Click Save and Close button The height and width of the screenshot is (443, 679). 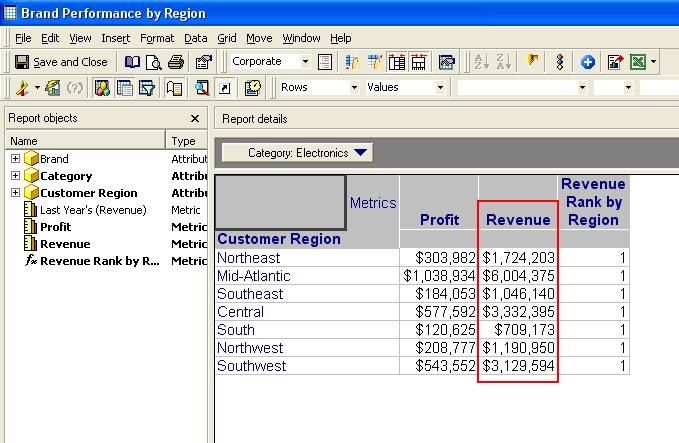pos(61,62)
